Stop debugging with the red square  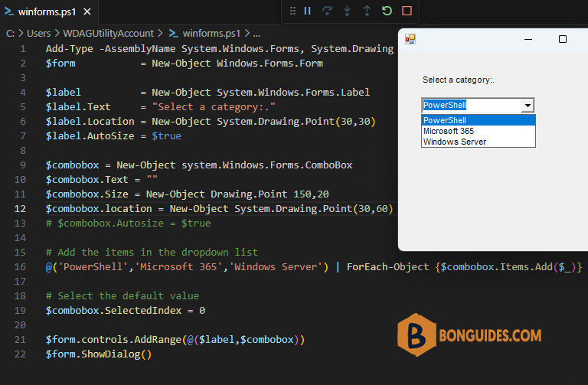pos(407,11)
